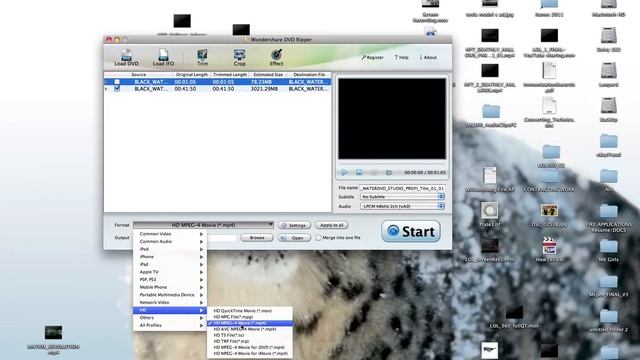Open the output folder
640x360 pixels.
coord(294,238)
